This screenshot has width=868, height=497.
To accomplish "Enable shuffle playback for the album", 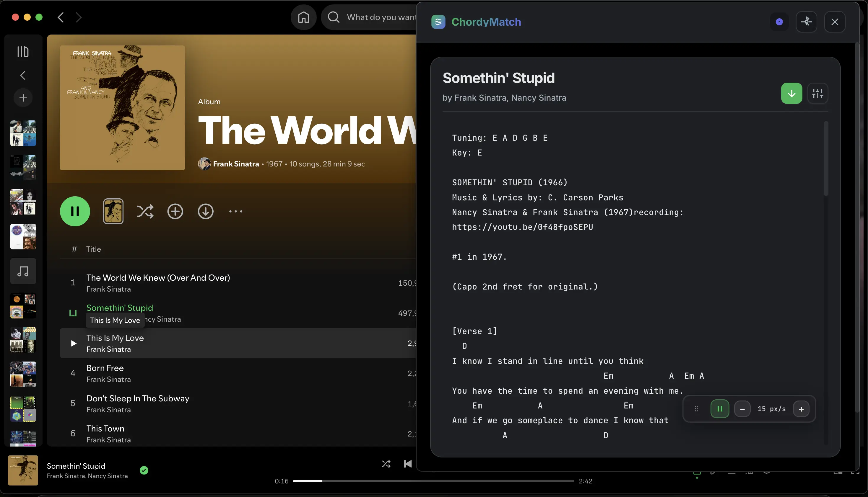I will click(x=145, y=211).
